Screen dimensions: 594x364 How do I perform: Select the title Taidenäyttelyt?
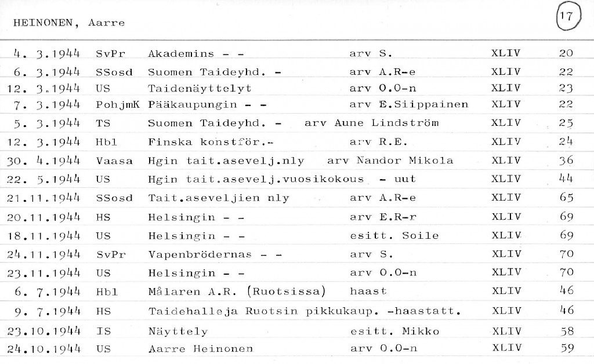[x=200, y=89]
